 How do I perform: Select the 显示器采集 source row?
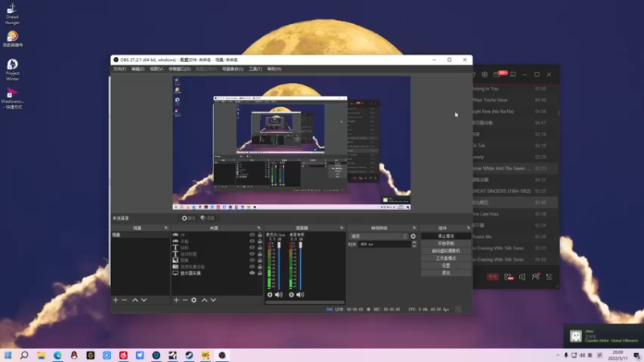(x=217, y=273)
